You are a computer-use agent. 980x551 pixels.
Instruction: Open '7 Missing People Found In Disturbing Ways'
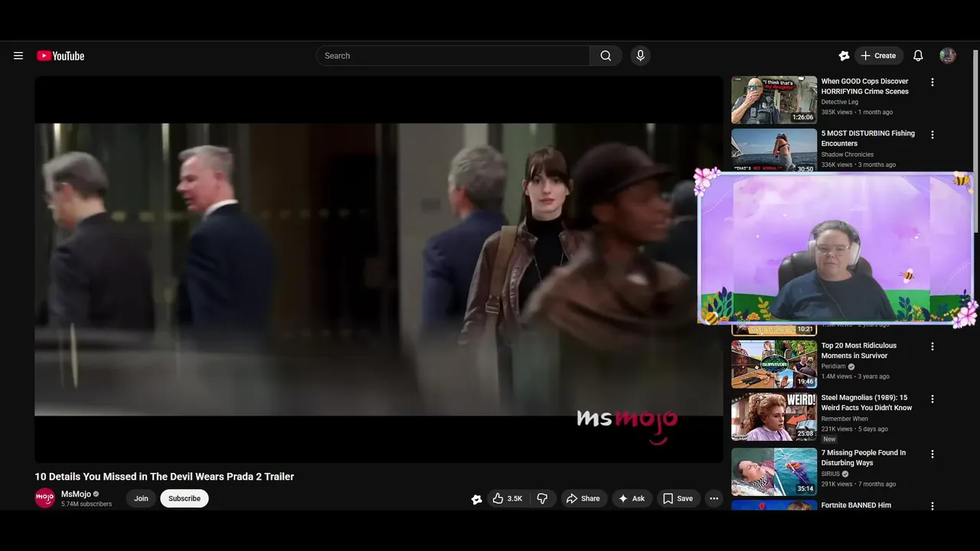pos(864,458)
